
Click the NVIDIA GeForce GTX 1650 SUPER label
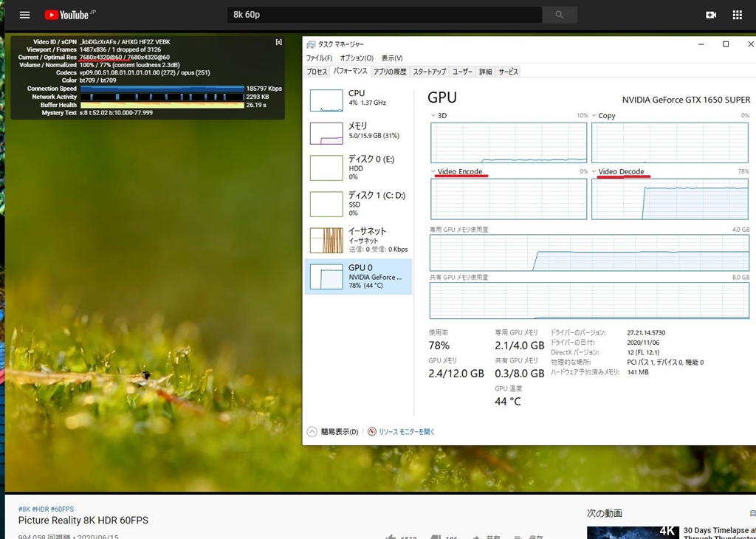[x=686, y=100]
